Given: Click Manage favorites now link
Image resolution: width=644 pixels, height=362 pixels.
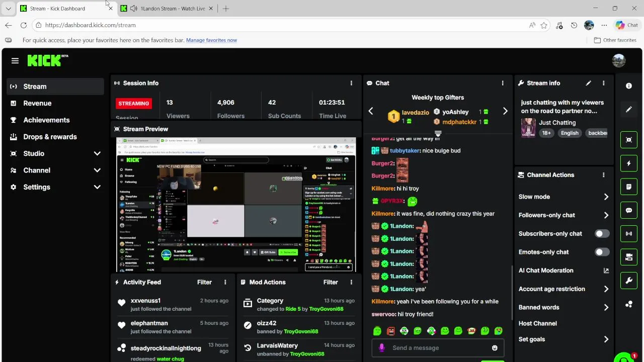Looking at the screenshot, I should click(211, 40).
